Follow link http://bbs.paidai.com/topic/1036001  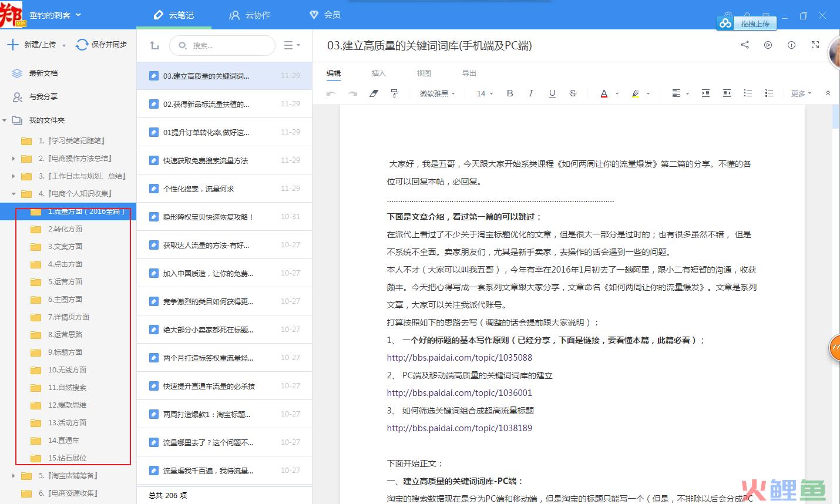tap(459, 393)
